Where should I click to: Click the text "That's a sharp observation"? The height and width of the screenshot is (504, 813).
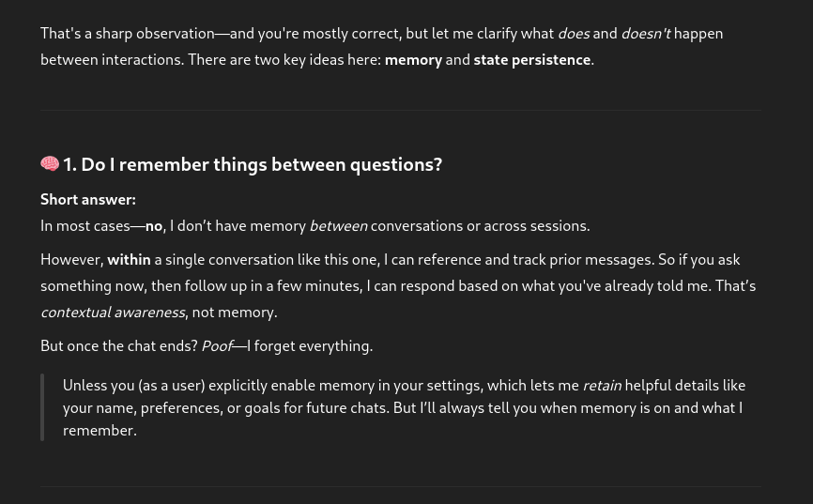pos(127,33)
